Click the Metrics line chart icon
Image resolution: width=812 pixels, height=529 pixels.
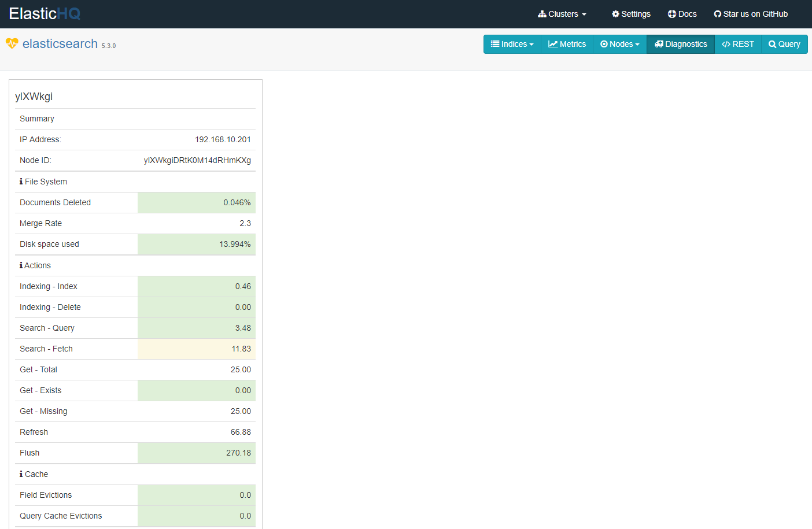pyautogui.click(x=553, y=44)
